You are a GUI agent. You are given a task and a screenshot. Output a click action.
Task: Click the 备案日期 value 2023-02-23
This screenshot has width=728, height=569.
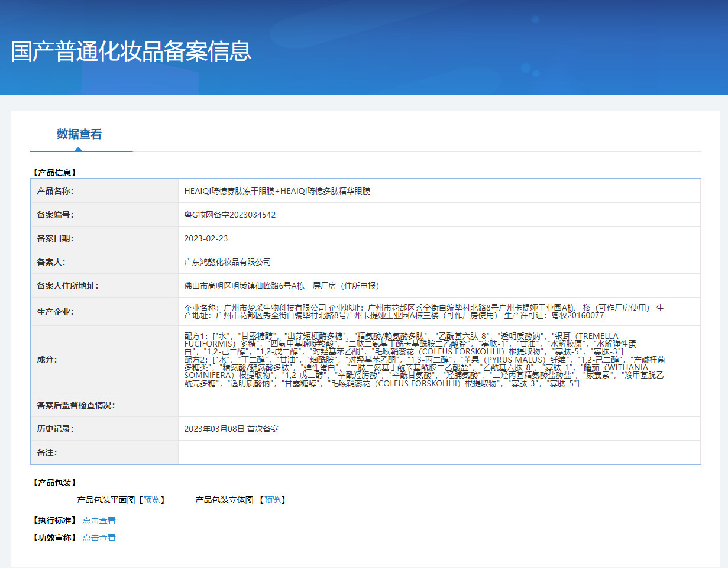click(x=206, y=238)
